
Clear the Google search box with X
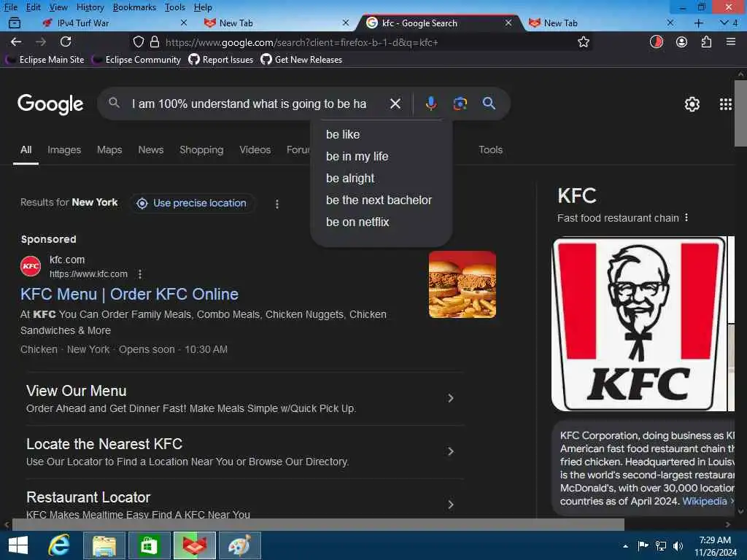(395, 104)
